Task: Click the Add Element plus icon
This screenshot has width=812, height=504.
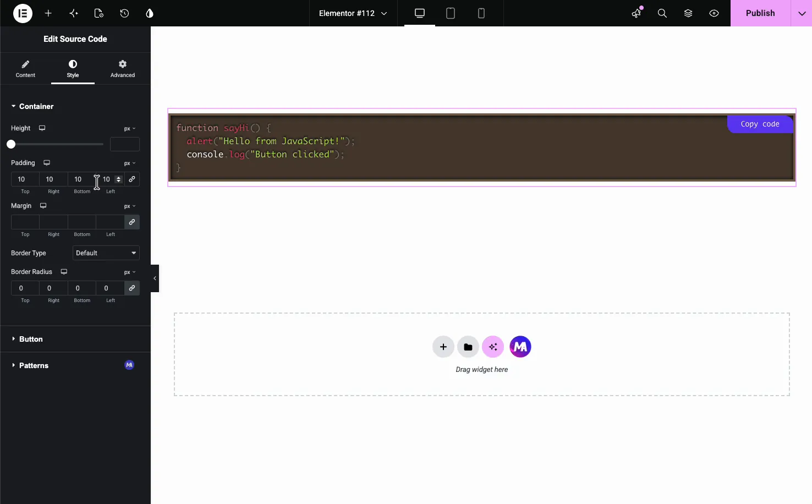Action: pos(48,13)
